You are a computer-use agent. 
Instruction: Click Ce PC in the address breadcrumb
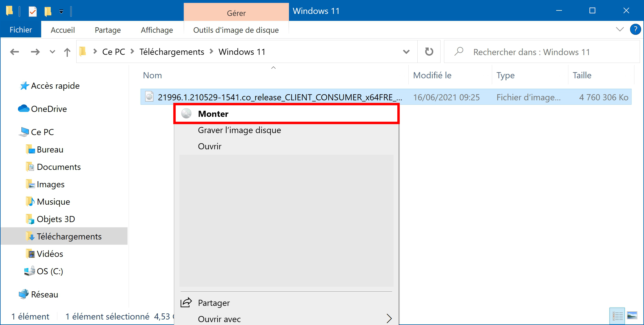(114, 52)
